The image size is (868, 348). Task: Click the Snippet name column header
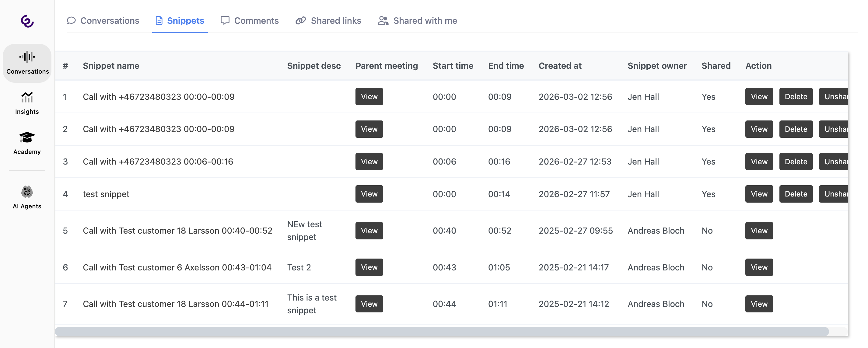111,66
